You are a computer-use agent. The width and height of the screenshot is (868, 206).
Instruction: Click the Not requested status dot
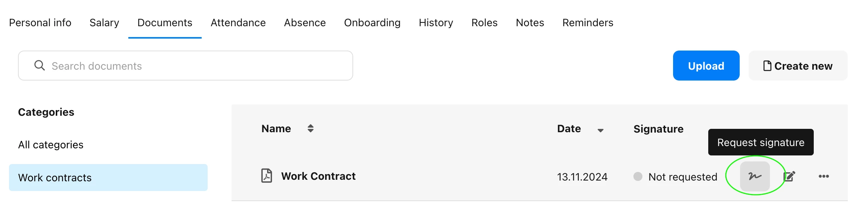(x=638, y=176)
